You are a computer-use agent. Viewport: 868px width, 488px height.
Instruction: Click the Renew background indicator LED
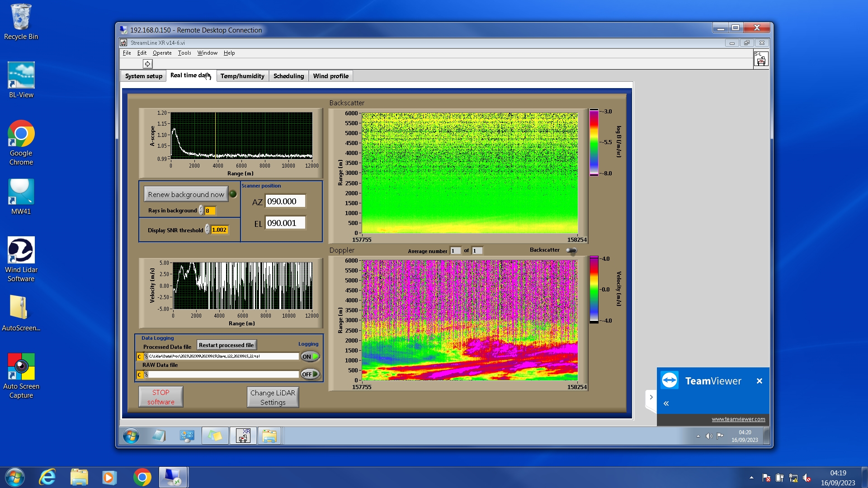233,194
